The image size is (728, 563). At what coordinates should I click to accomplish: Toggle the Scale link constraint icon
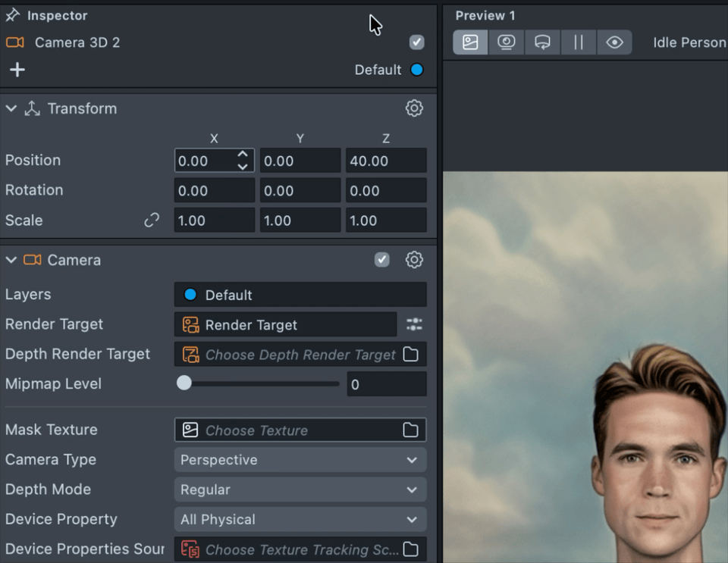point(152,221)
